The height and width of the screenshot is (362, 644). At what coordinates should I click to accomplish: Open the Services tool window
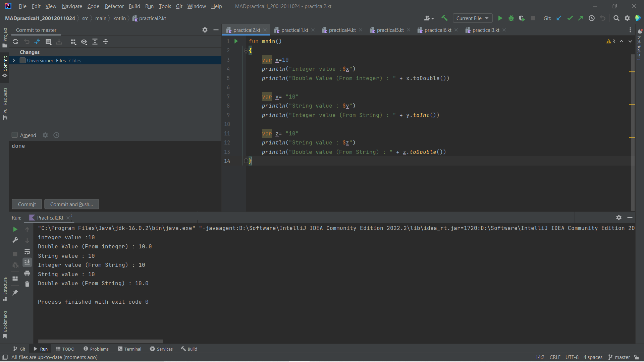click(161, 349)
